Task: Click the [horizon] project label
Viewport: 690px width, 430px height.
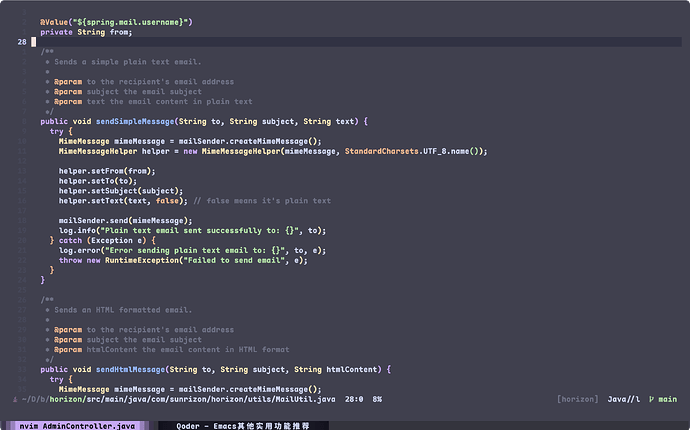Action: click(x=577, y=399)
